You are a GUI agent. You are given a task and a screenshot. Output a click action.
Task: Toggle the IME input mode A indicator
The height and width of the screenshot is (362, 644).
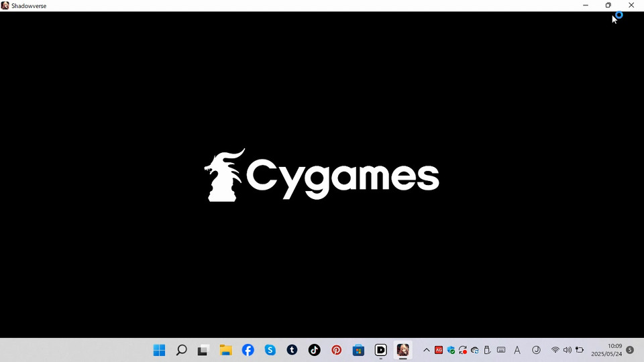coord(517,350)
